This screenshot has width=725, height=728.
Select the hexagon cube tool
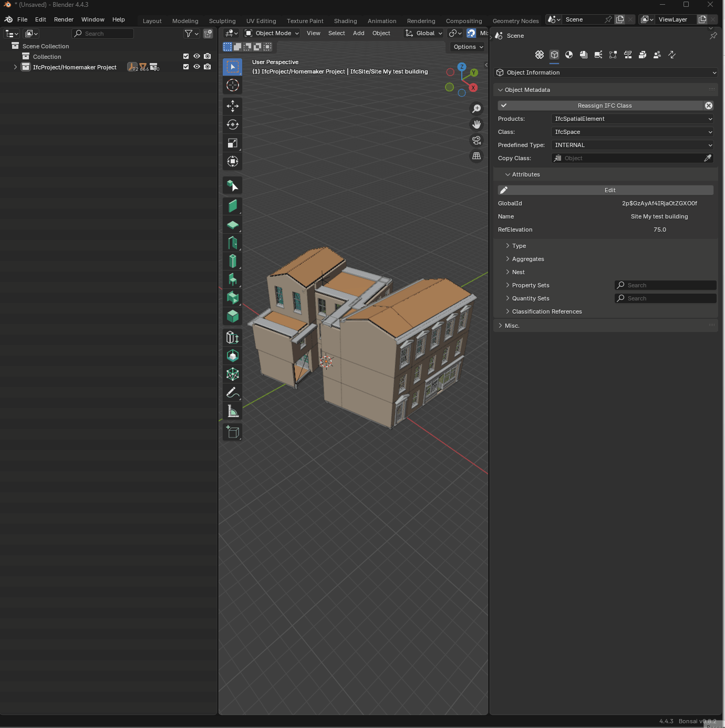[233, 356]
